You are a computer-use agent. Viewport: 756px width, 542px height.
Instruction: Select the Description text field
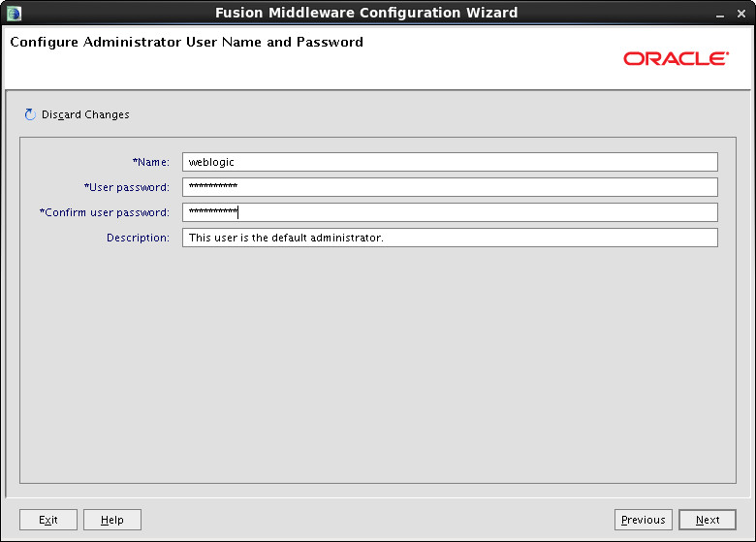[450, 238]
